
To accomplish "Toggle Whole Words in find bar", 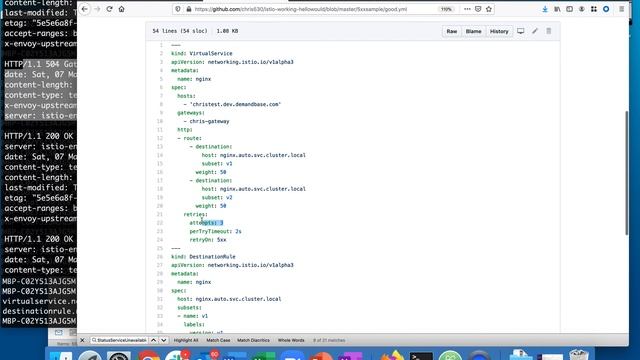I will tap(291, 340).
